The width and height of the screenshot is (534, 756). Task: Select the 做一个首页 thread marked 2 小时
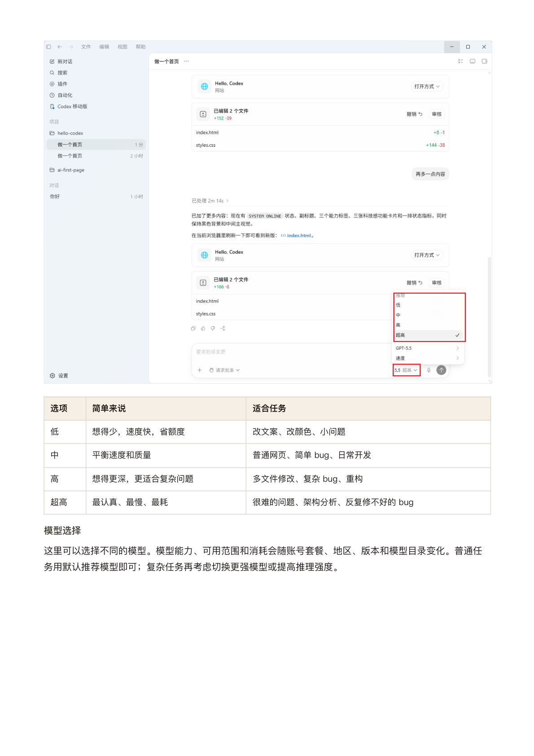(x=96, y=156)
